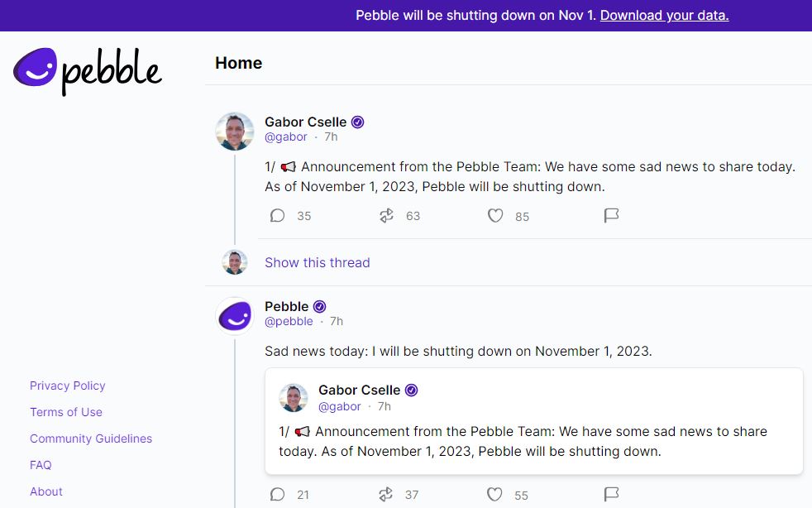Flag Gabor Cselle's announcement post
Image resolution: width=812 pixels, height=508 pixels.
click(x=611, y=216)
